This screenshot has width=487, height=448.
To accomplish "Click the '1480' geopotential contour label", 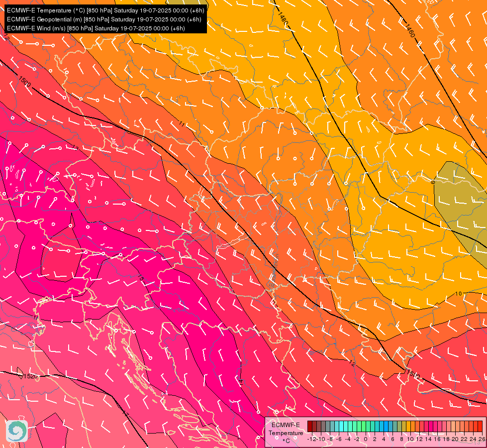I will click(x=283, y=18).
